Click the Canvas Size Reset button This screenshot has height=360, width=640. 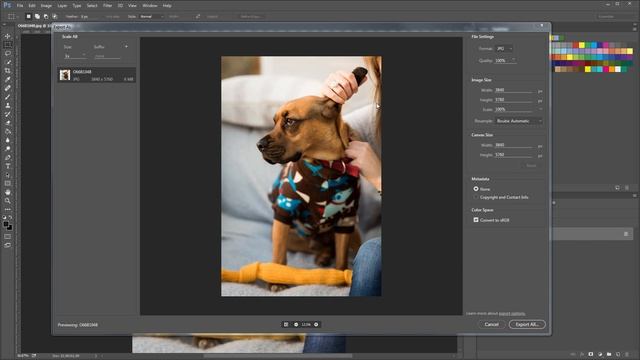(x=531, y=165)
